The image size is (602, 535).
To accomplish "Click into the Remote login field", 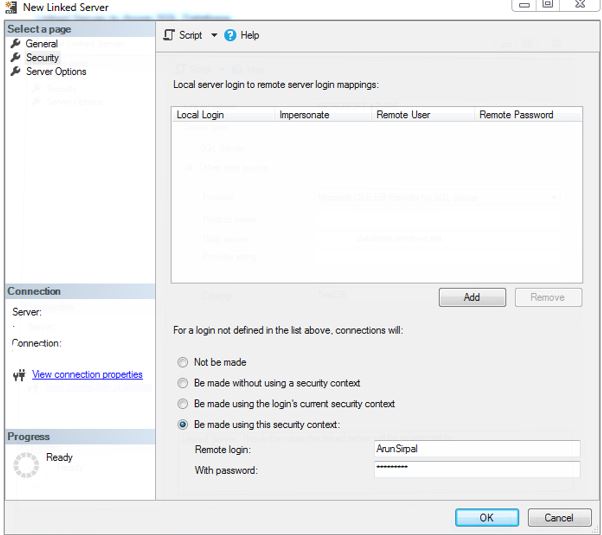I will click(476, 449).
